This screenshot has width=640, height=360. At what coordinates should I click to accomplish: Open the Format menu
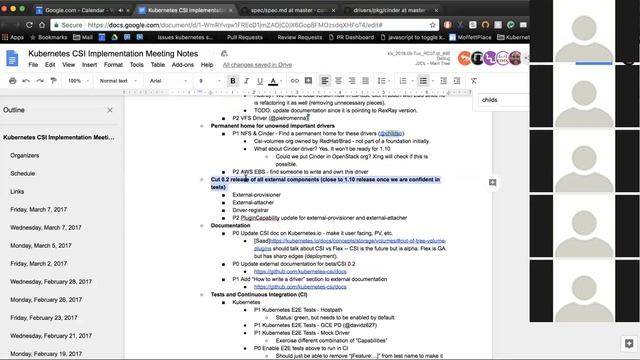click(x=113, y=65)
